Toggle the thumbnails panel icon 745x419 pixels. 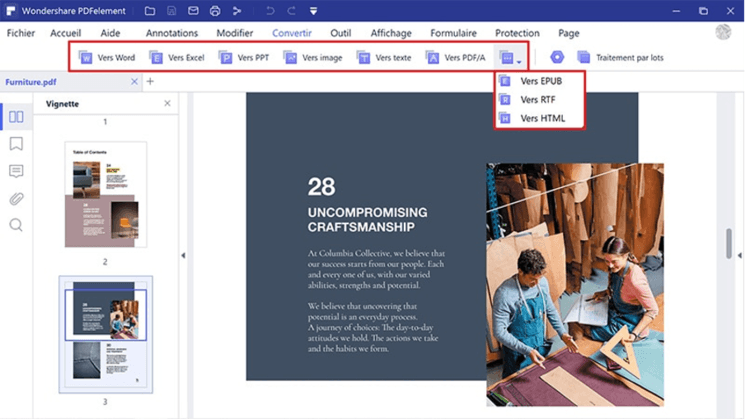tap(16, 117)
